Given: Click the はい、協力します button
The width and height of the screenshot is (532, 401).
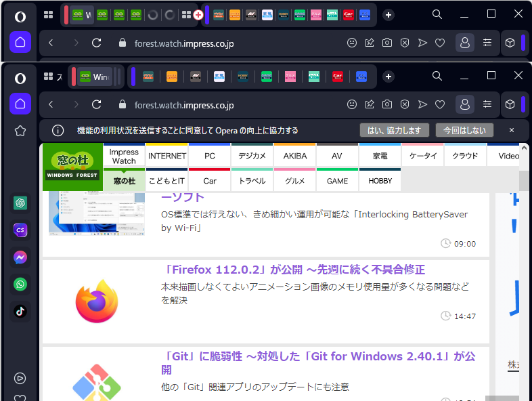Looking at the screenshot, I should click(x=394, y=130).
